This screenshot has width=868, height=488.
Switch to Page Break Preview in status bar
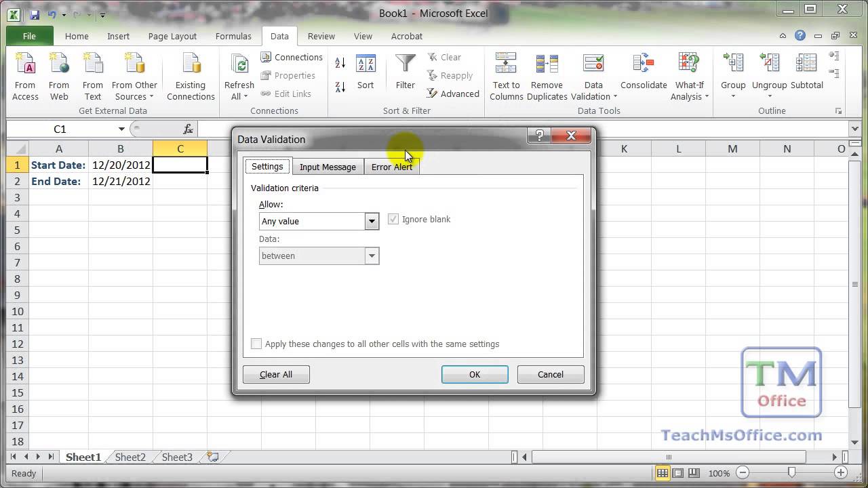pos(692,473)
